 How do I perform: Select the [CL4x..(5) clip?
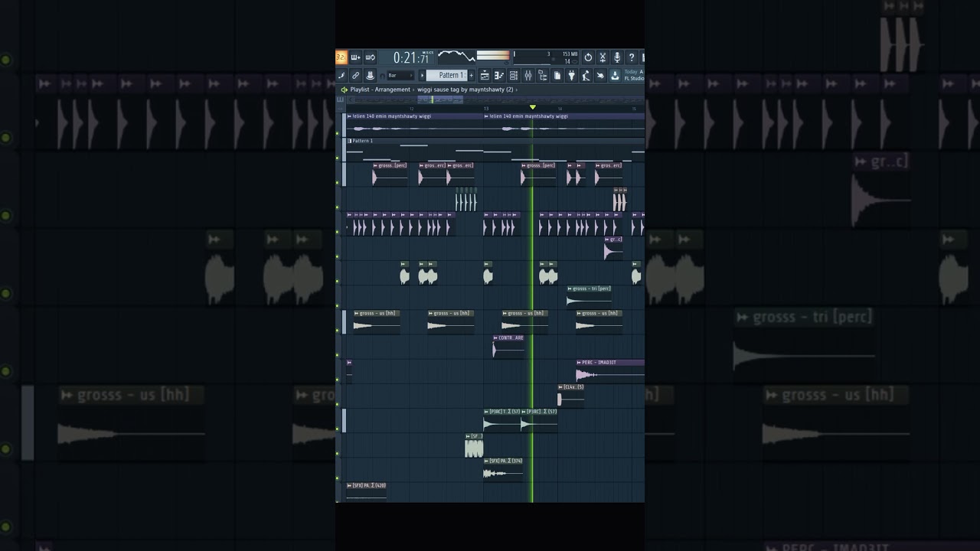(x=570, y=396)
